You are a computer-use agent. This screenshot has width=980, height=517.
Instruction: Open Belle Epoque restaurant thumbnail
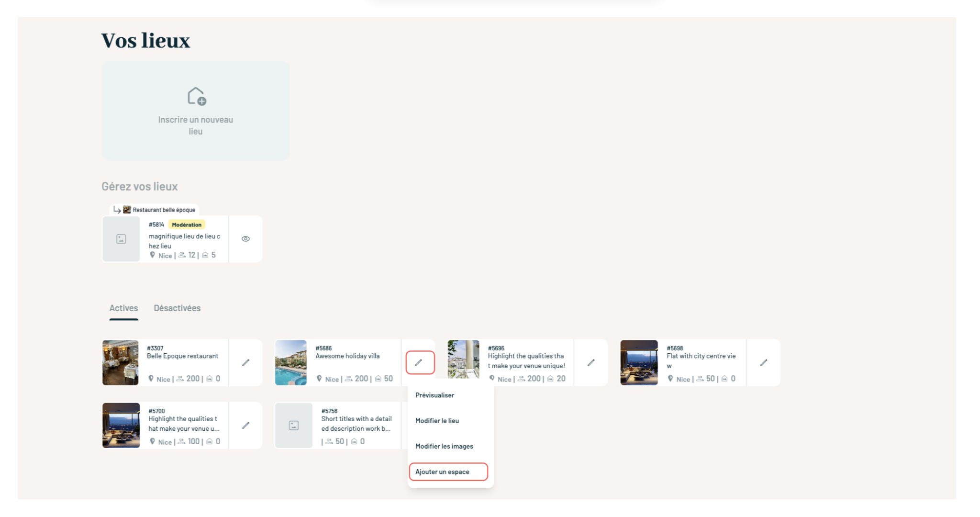coord(121,363)
